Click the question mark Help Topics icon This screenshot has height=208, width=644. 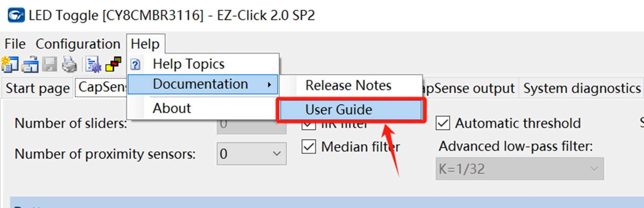(136, 64)
